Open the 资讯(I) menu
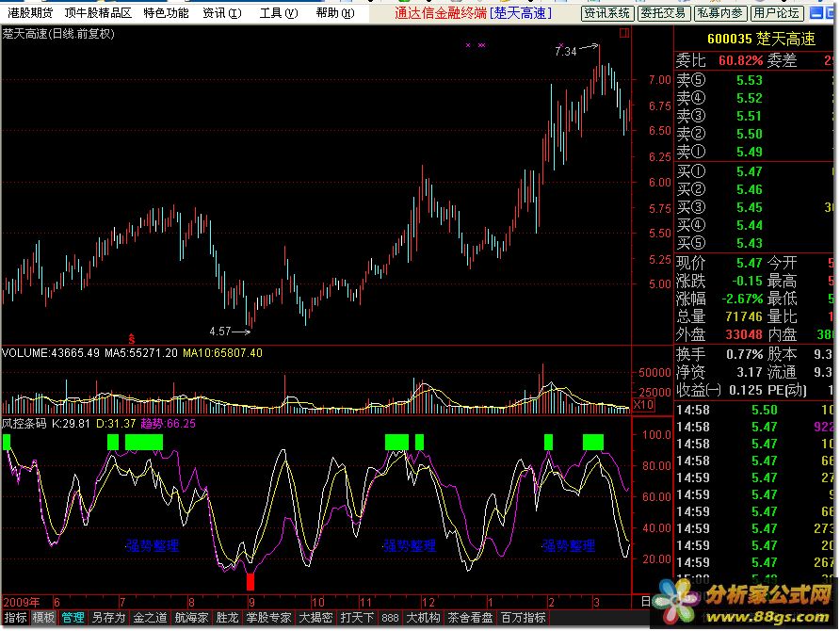This screenshot has height=631, width=840. coord(222,13)
